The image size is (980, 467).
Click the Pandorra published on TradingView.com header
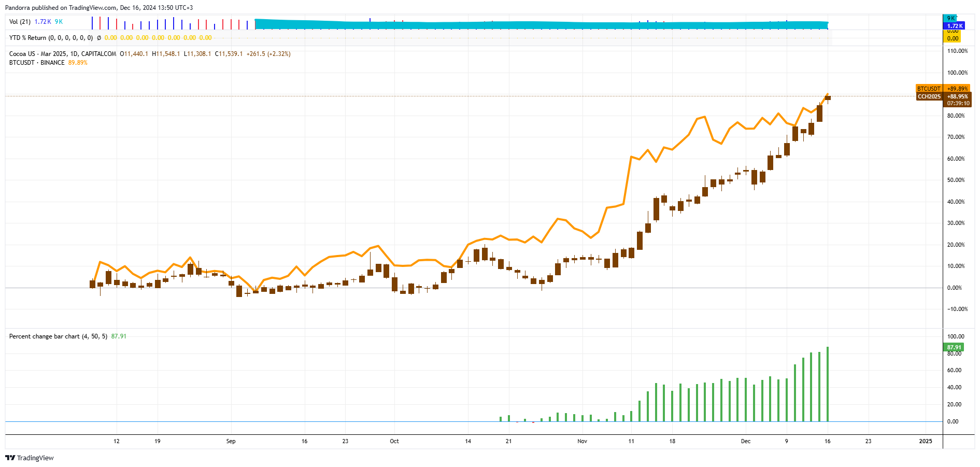coord(99,8)
